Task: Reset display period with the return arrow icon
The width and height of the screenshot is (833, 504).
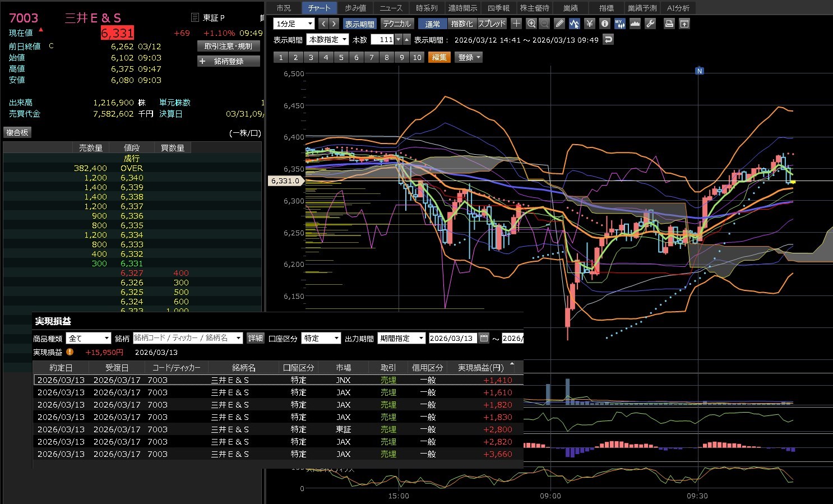Action: [x=608, y=39]
